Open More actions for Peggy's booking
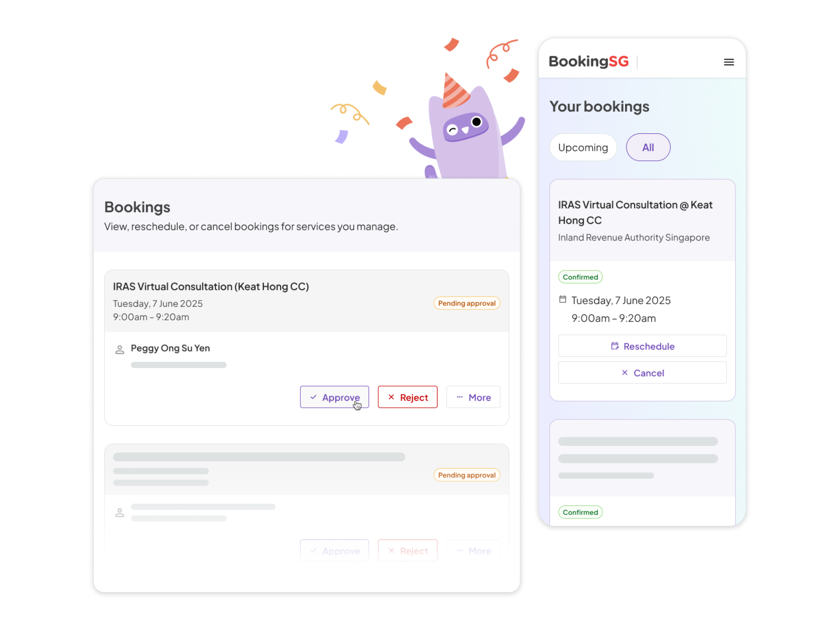The width and height of the screenshot is (840, 627). (x=473, y=397)
